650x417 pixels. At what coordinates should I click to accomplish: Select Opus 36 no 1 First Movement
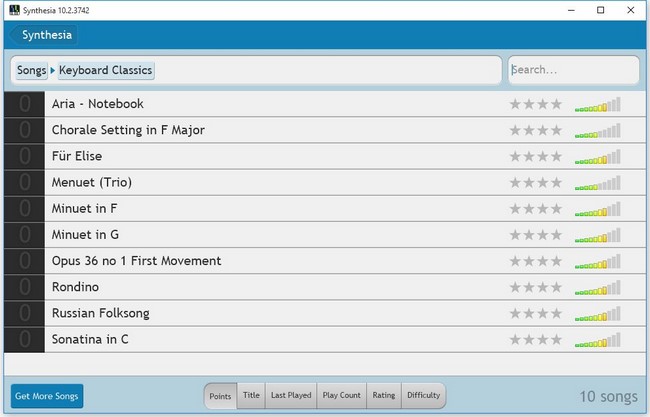point(325,261)
